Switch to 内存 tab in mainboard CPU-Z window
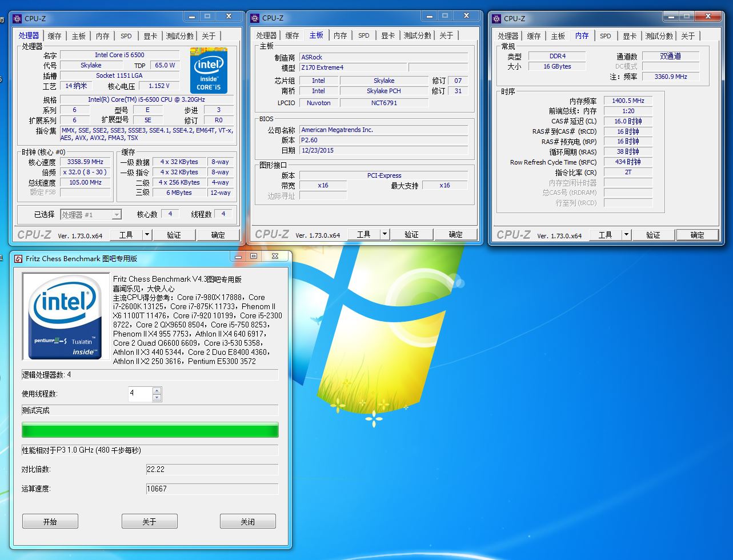The image size is (733, 560). 340,35
